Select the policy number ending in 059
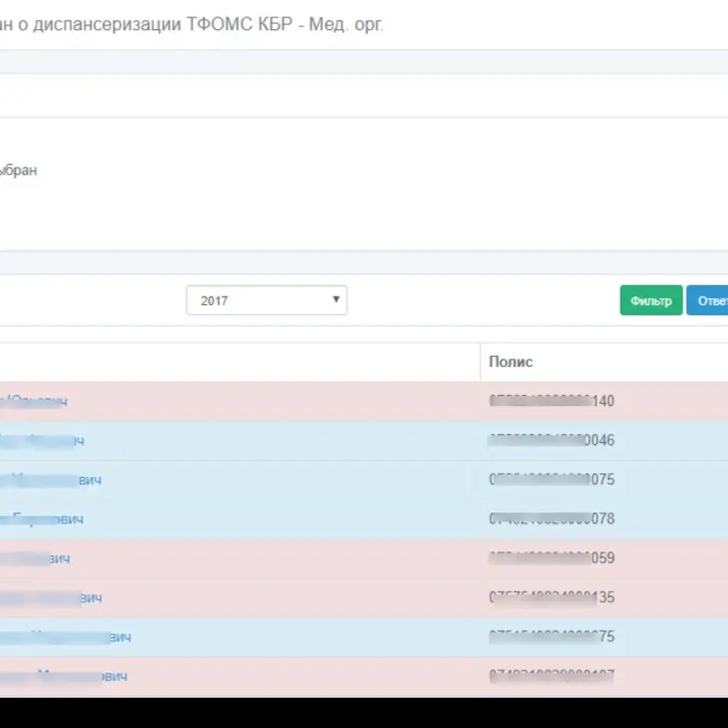Viewport: 728px width, 728px height. (551, 558)
